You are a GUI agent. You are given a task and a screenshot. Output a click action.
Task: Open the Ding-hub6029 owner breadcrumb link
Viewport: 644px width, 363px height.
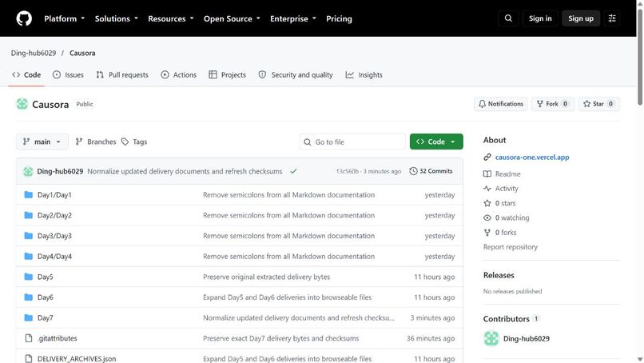[x=34, y=53]
